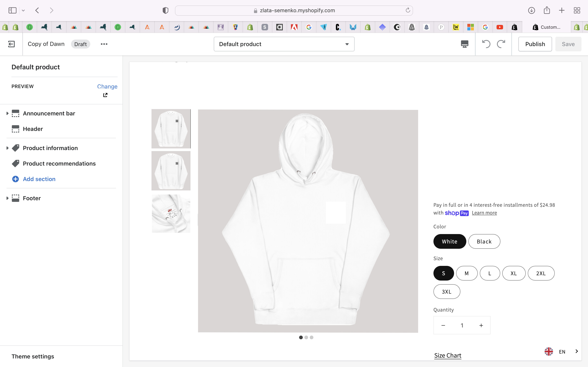Click the redo arrow icon
This screenshot has width=588, height=367.
[x=501, y=44]
